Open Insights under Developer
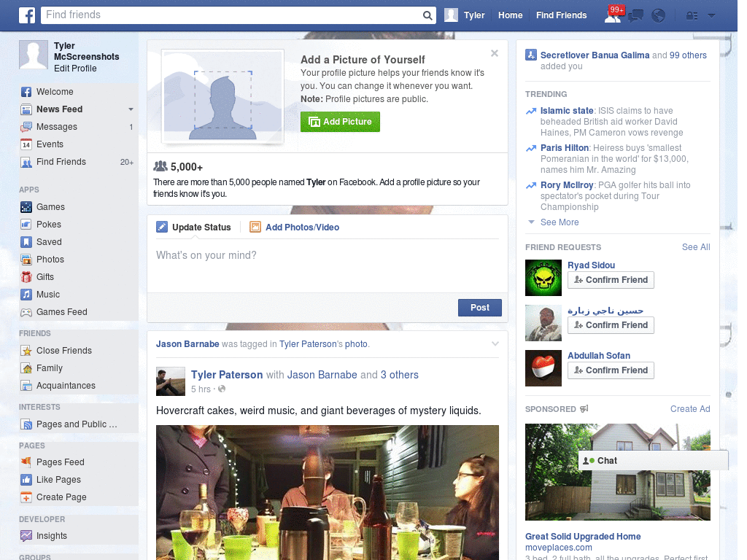Screen dimensions: 747x560 79,536
